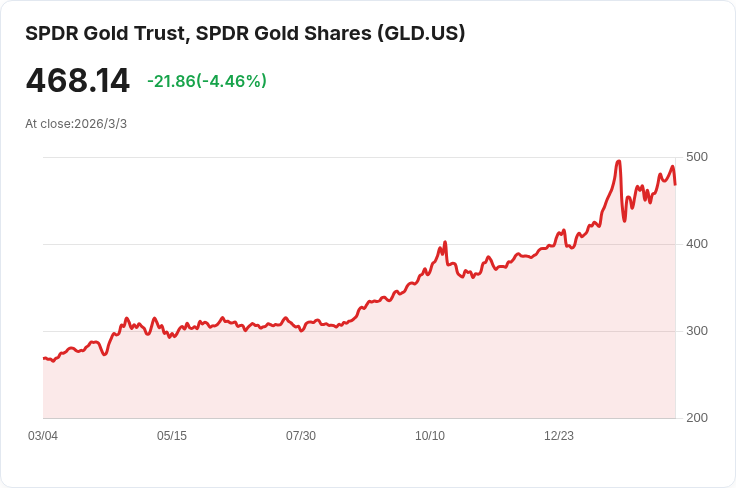Click the At close:2026/3/3 date text

[76, 124]
